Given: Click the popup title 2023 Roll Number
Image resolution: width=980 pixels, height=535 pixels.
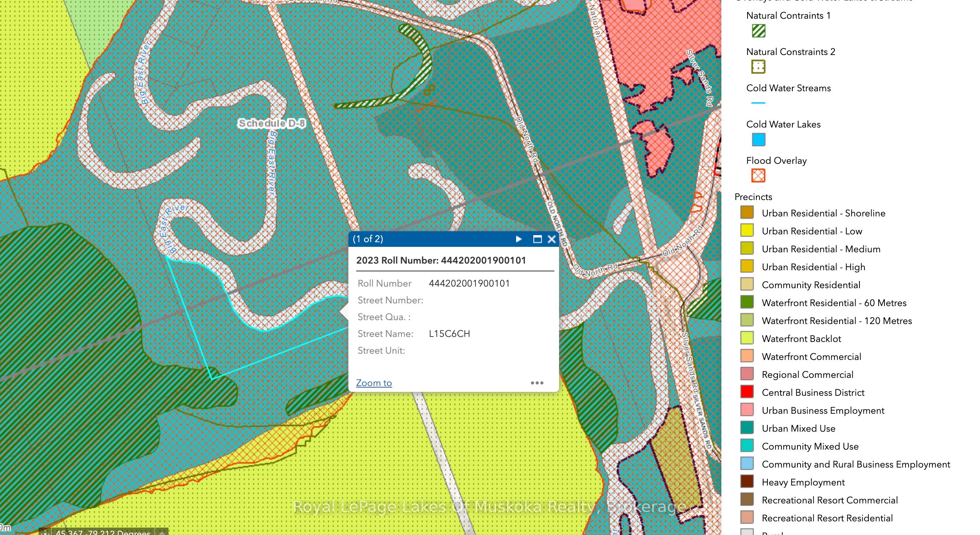Looking at the screenshot, I should point(441,260).
